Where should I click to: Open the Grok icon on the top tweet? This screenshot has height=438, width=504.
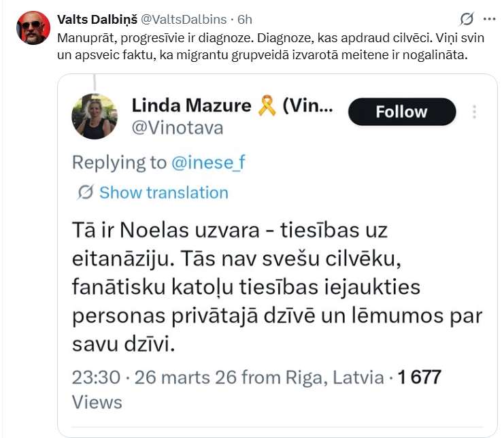coord(467,18)
